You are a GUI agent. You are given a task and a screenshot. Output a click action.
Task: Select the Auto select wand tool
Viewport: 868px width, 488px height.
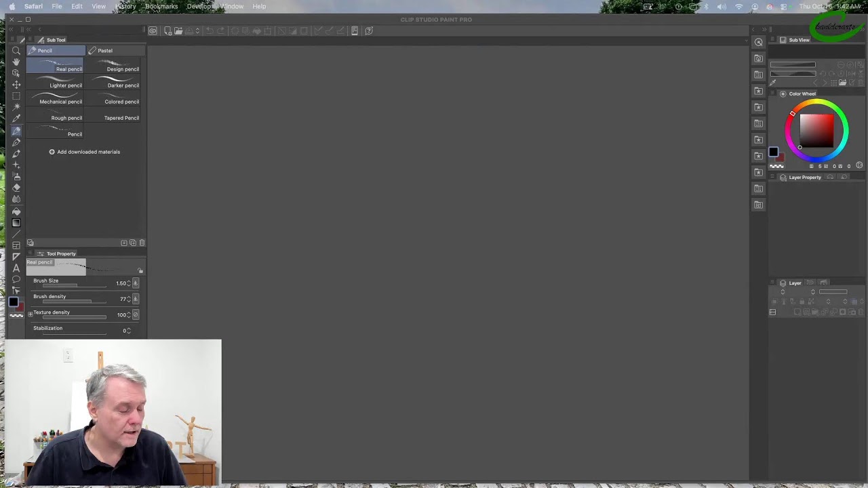click(x=16, y=107)
